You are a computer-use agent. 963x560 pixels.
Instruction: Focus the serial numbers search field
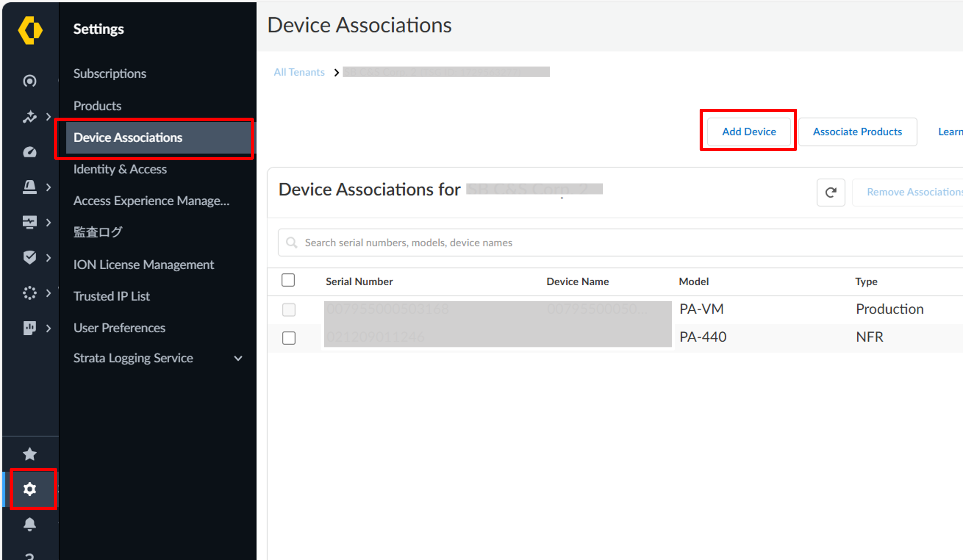tap(620, 242)
